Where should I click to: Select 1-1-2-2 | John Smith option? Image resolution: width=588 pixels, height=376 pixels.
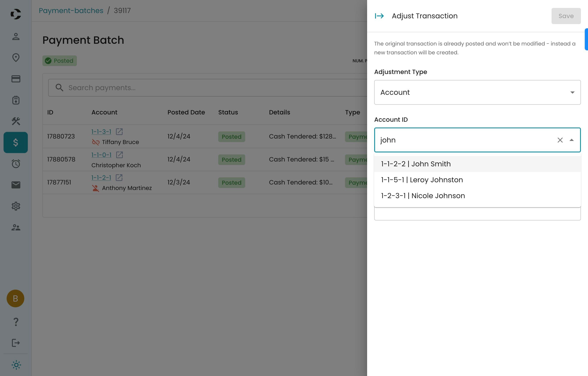click(x=416, y=164)
